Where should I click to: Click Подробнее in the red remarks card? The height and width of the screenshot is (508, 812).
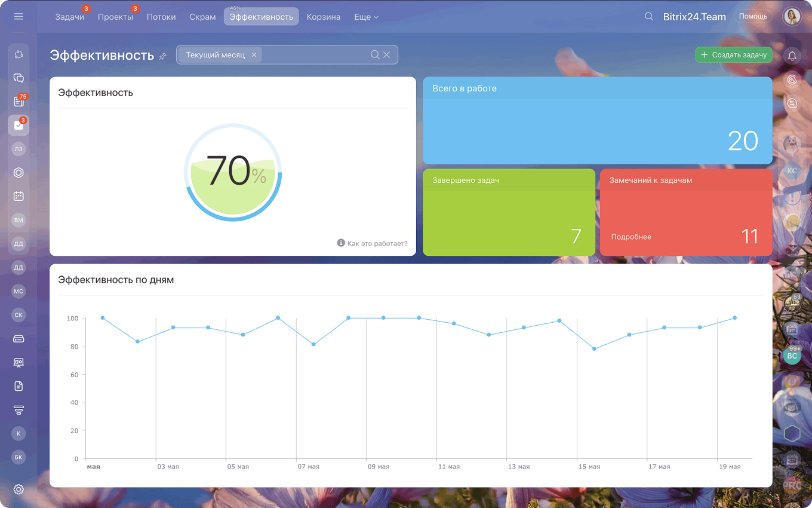pyautogui.click(x=631, y=237)
